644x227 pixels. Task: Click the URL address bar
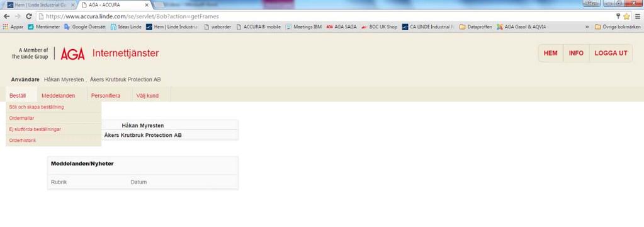coord(324,16)
